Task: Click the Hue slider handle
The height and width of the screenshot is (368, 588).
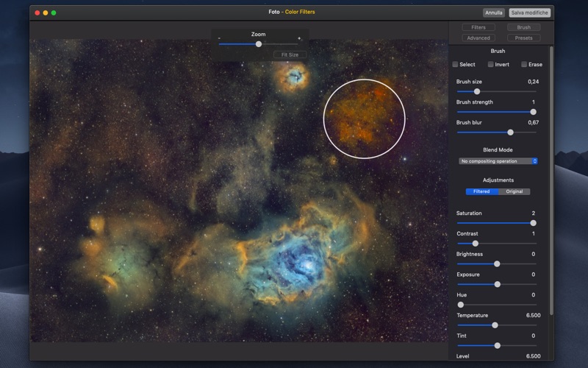Action: pyautogui.click(x=461, y=305)
